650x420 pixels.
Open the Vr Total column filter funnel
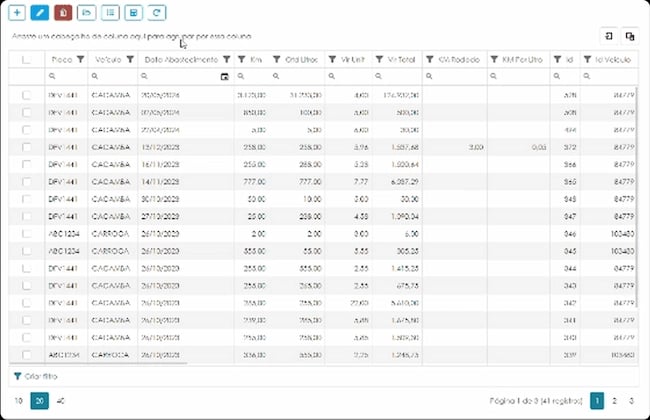coord(379,59)
